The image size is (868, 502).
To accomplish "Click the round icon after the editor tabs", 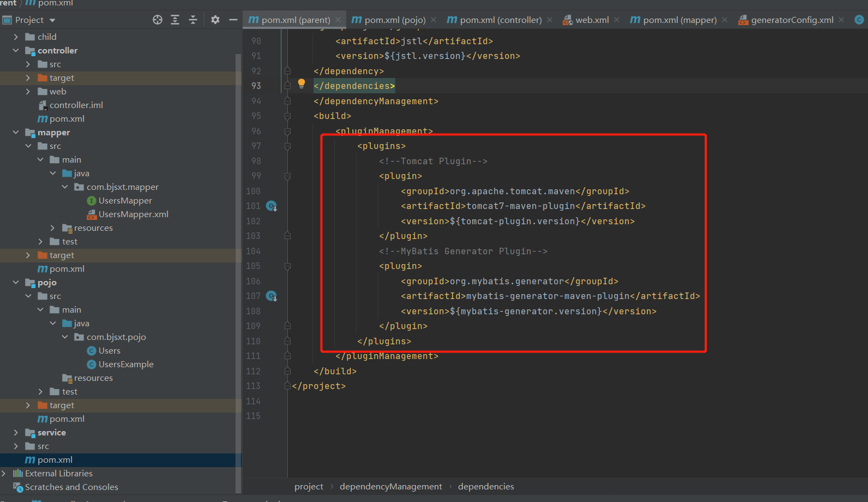I will coord(859,20).
